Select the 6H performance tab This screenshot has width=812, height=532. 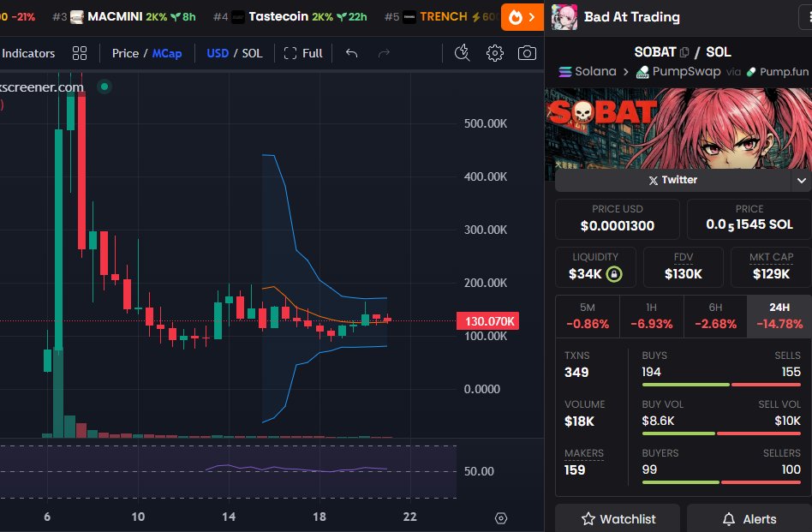pos(715,316)
